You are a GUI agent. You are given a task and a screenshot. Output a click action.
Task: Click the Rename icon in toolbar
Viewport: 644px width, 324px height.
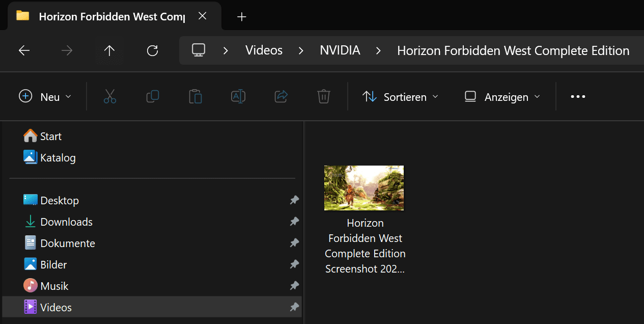pyautogui.click(x=238, y=96)
